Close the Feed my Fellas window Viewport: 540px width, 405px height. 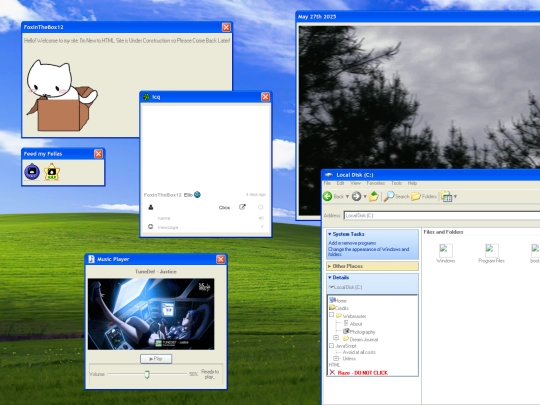click(98, 154)
